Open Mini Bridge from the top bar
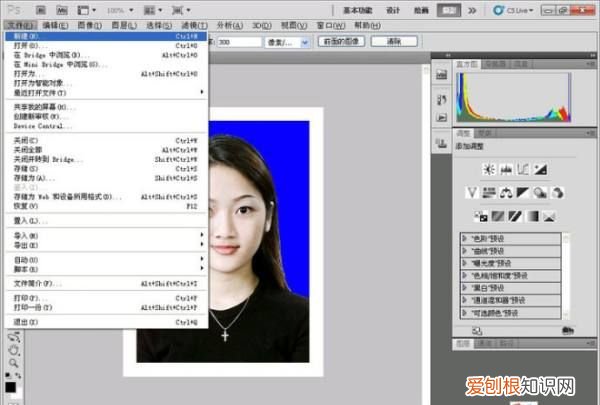The image size is (600, 405). 63,9
